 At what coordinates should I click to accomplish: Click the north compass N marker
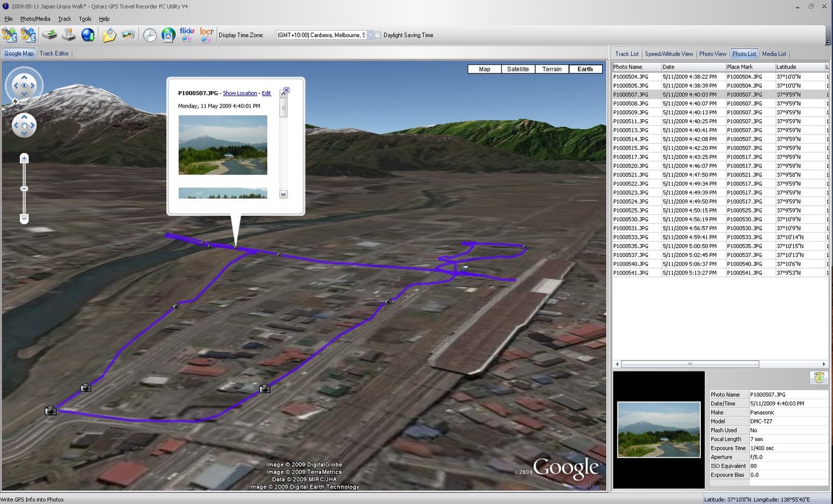point(15,101)
